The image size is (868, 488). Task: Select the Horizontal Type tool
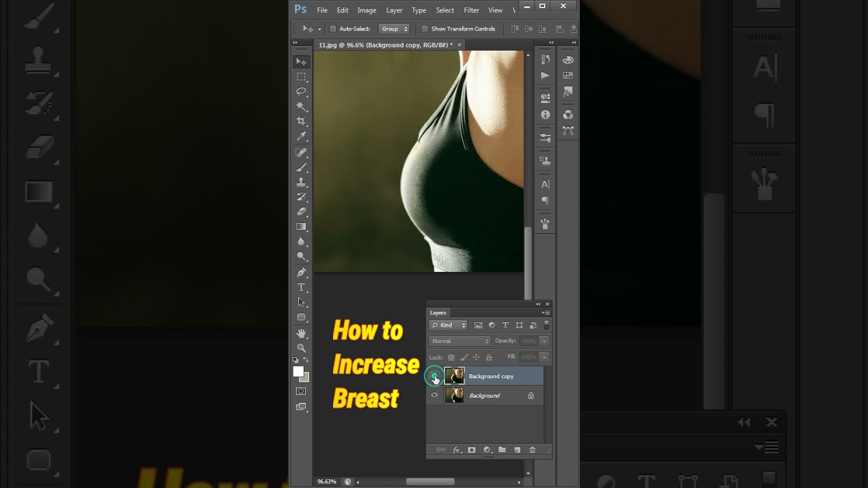tap(302, 287)
